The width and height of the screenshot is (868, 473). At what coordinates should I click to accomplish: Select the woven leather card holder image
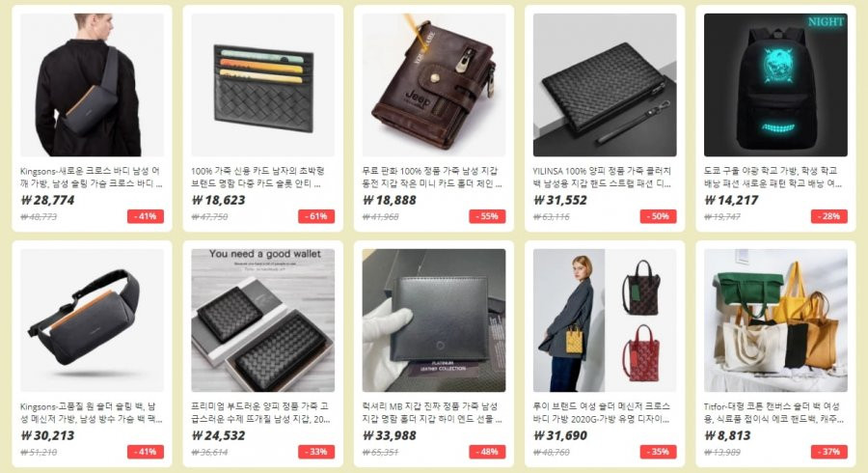263,85
